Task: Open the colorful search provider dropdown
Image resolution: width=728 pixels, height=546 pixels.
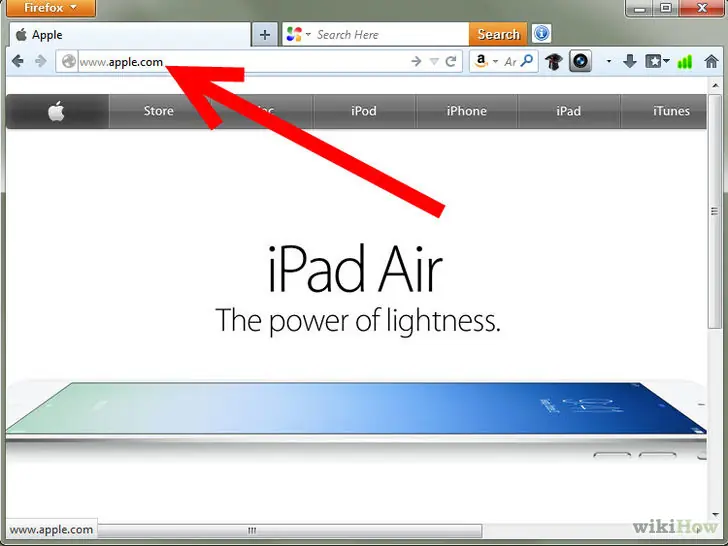Action: tap(298, 34)
